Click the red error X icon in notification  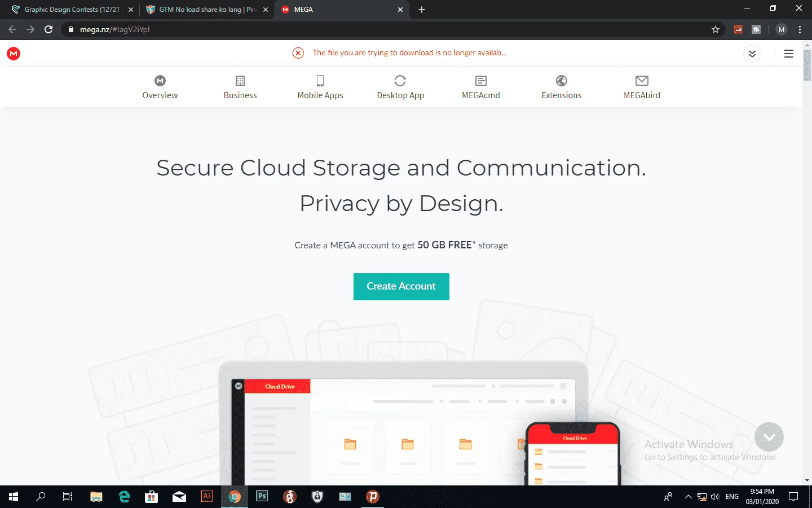(298, 53)
